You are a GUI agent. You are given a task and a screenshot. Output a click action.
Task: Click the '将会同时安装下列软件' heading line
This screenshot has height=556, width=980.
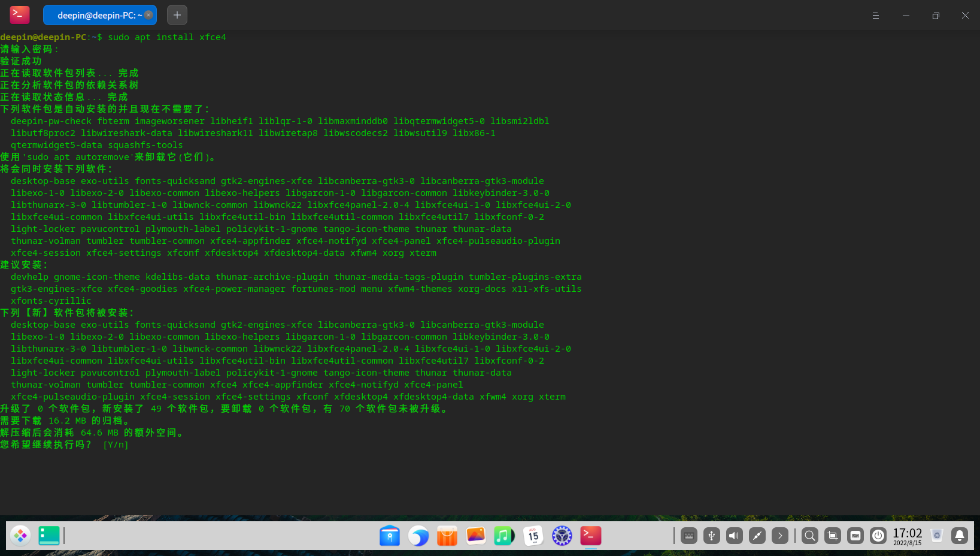(x=56, y=169)
